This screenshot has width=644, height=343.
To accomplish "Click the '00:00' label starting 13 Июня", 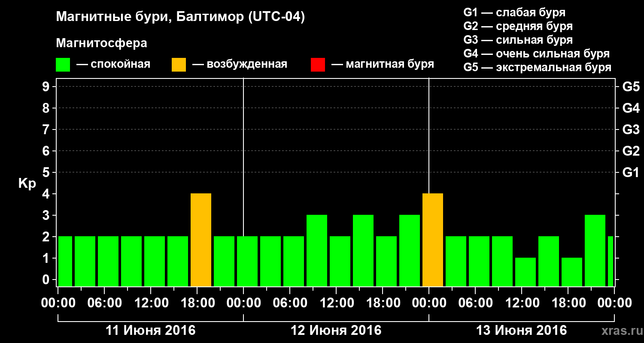I will tap(429, 303).
